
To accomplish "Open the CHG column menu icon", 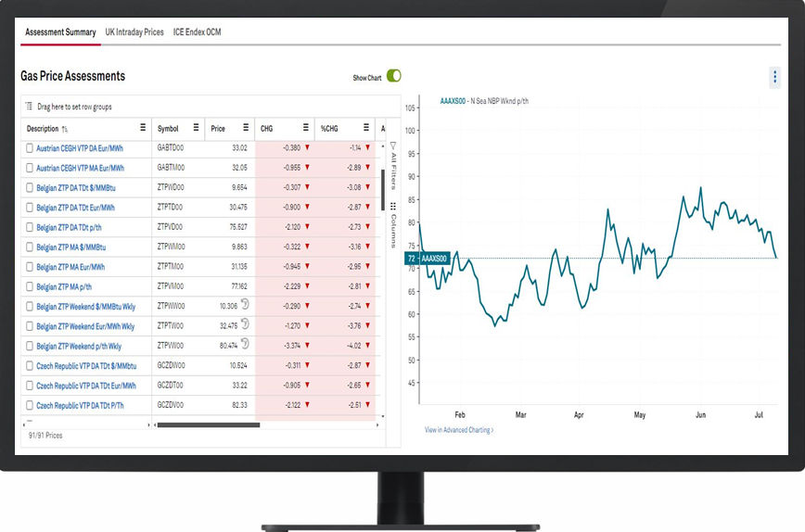I will 306,129.
